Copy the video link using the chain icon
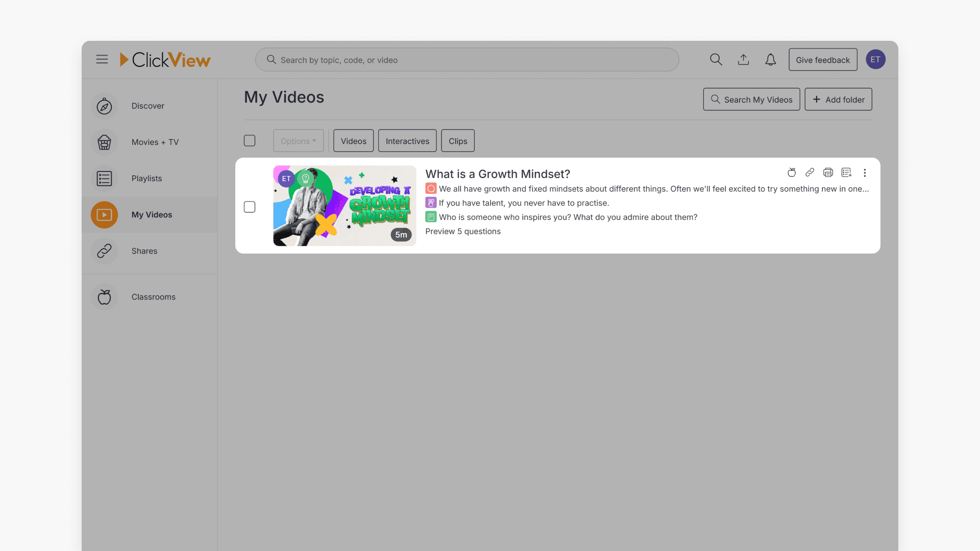This screenshot has height=551, width=980. (810, 172)
